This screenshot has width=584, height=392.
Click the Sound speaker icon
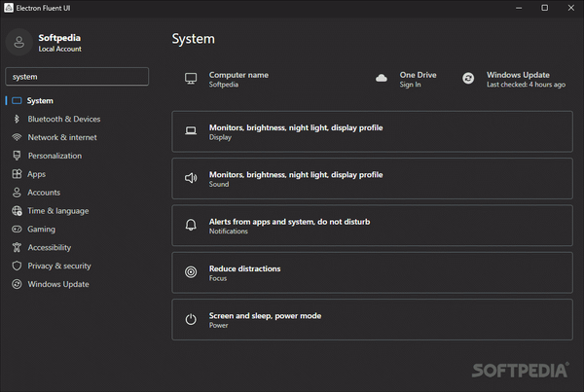(191, 178)
